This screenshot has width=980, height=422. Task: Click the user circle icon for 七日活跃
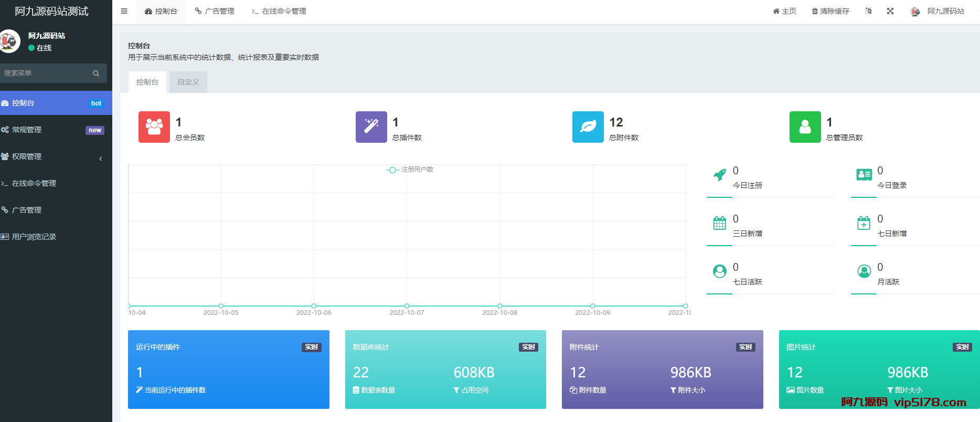tap(720, 271)
